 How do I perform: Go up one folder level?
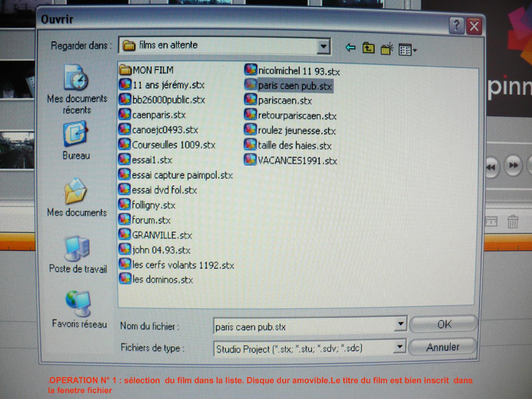pos(368,48)
